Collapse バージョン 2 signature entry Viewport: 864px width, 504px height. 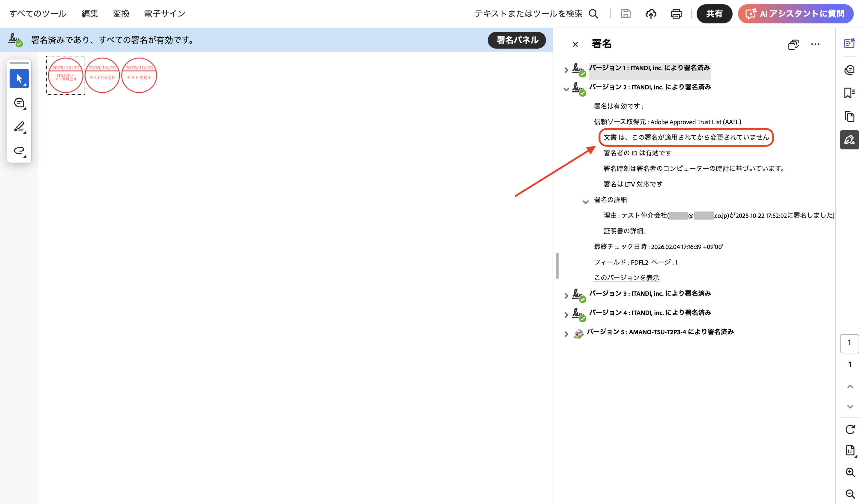click(566, 89)
